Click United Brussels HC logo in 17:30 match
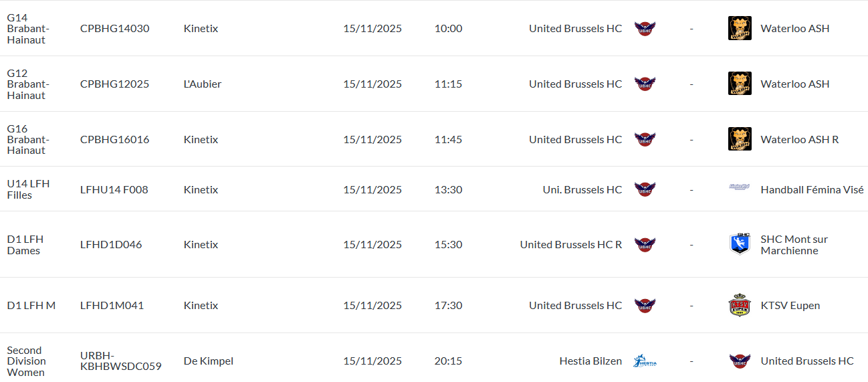The image size is (868, 382). 645,306
